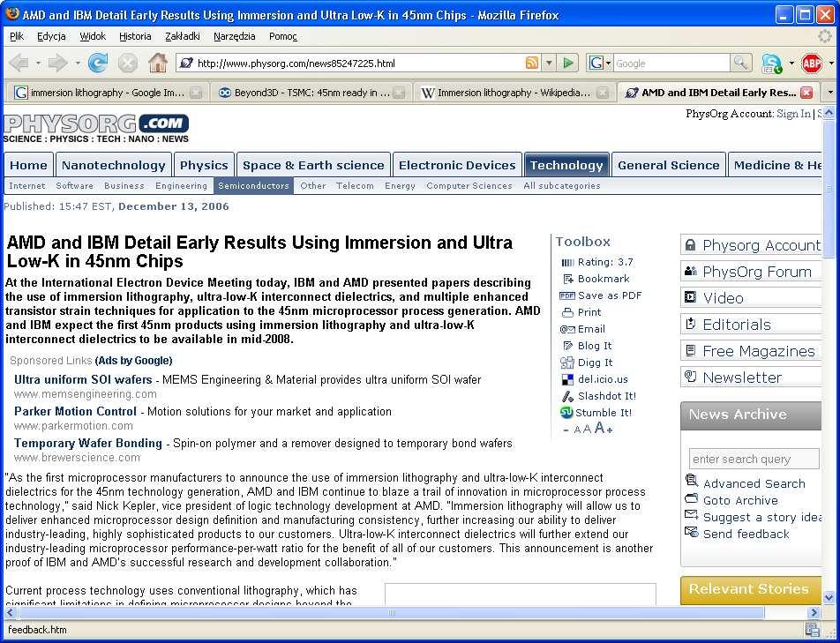Click the IE Tab globe icon
Viewport: 840px width, 643px height.
[x=772, y=64]
